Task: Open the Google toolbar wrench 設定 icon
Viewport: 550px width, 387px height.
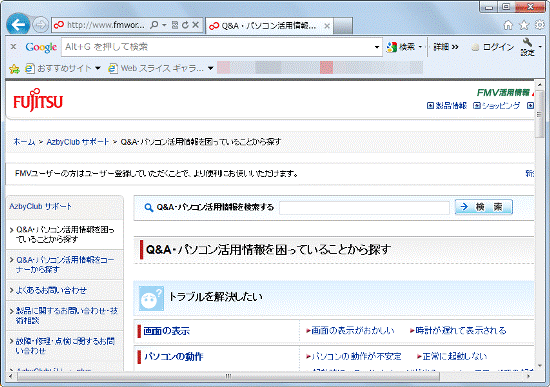Action: pyautogui.click(x=528, y=47)
